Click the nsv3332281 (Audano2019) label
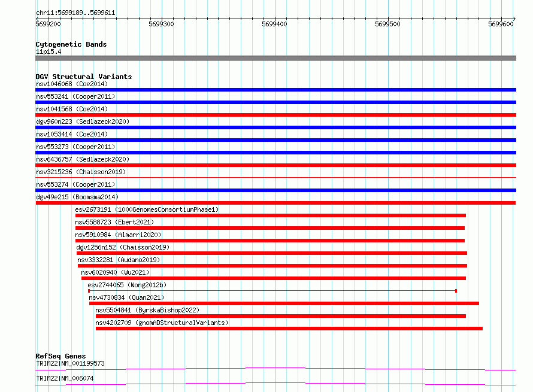Viewport: 533px width, 392px height. coord(119,260)
